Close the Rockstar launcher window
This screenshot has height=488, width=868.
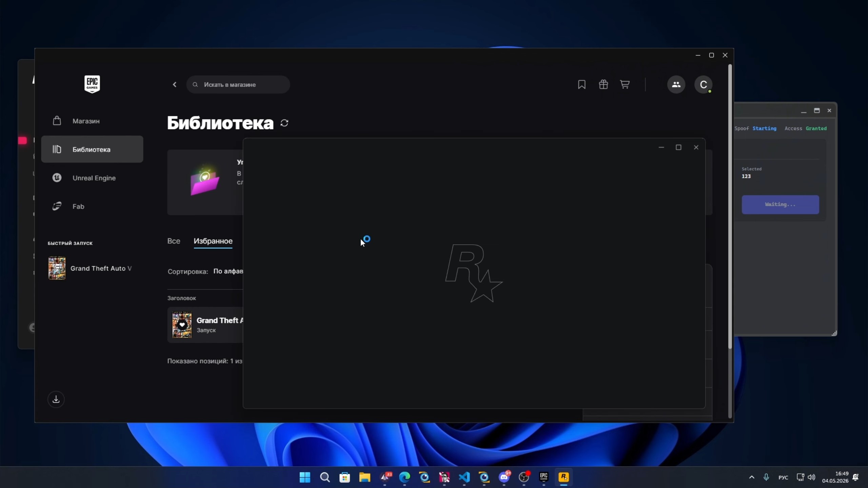click(696, 147)
